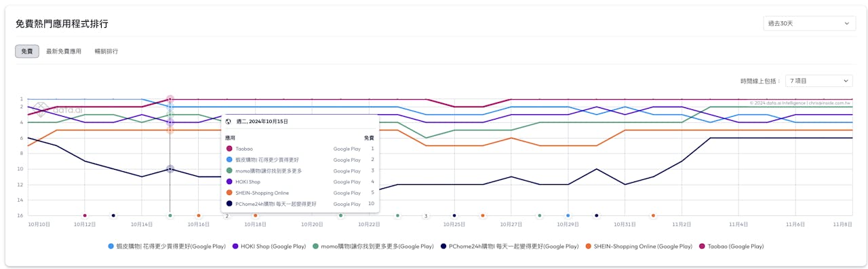The width and height of the screenshot is (868, 269).
Task: Click the orange event dot near 10月31日
Action: [653, 215]
